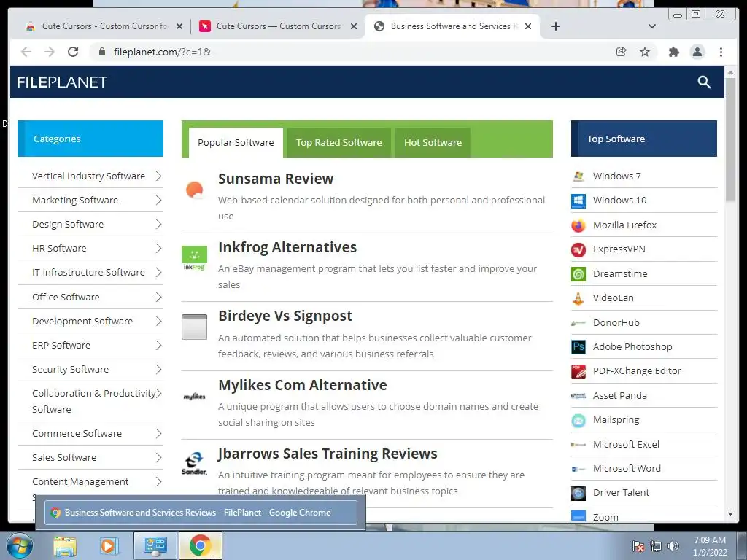Image resolution: width=747 pixels, height=560 pixels.
Task: Click the Mozilla Firefox icon
Action: point(578,225)
